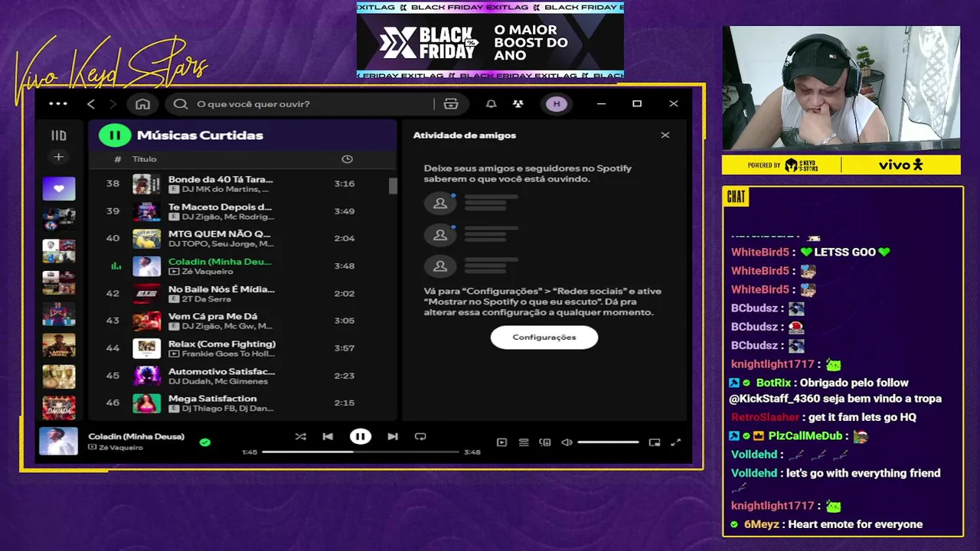Viewport: 980px width, 551px height.
Task: Toggle shuffle playback
Action: tap(300, 437)
